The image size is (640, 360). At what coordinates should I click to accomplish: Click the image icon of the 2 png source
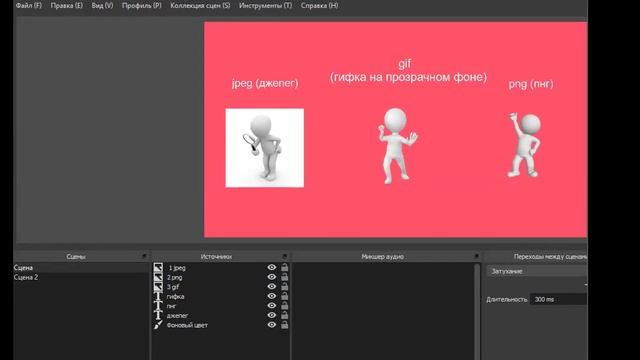158,277
